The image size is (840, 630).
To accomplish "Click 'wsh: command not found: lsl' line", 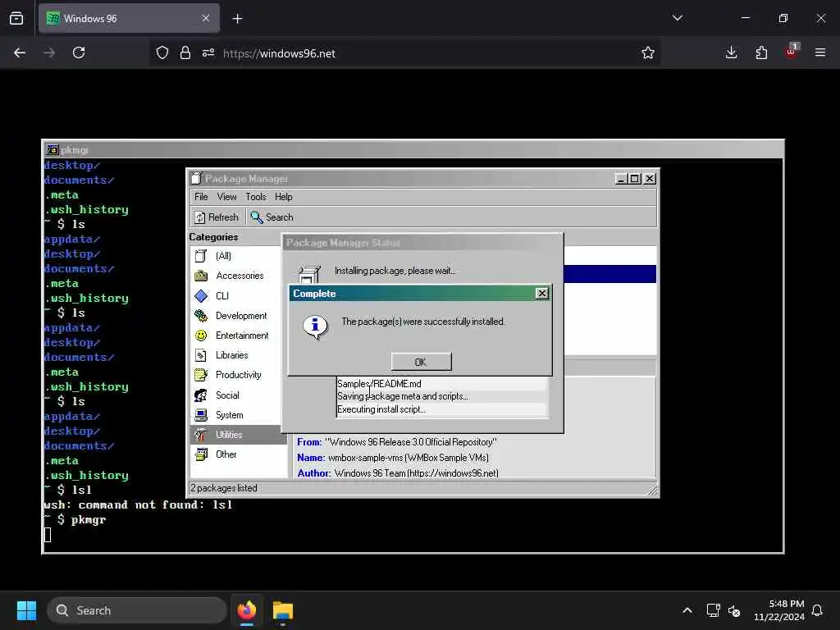I will click(x=138, y=504).
